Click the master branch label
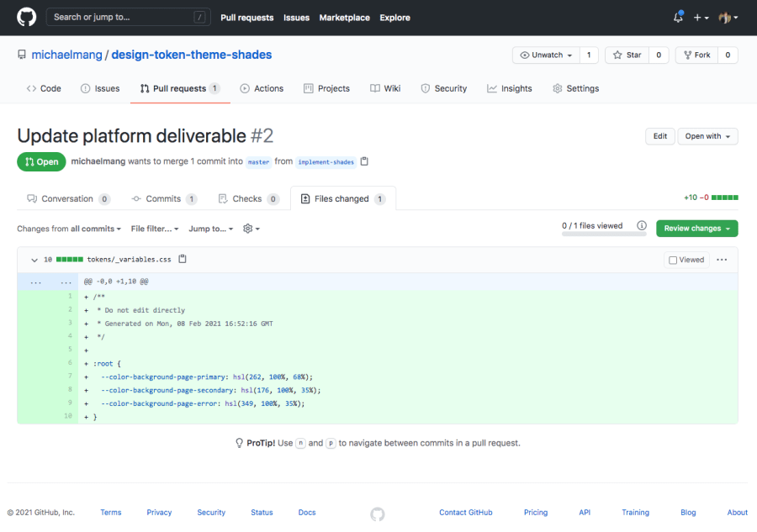The height and width of the screenshot is (532, 757). [x=258, y=162]
